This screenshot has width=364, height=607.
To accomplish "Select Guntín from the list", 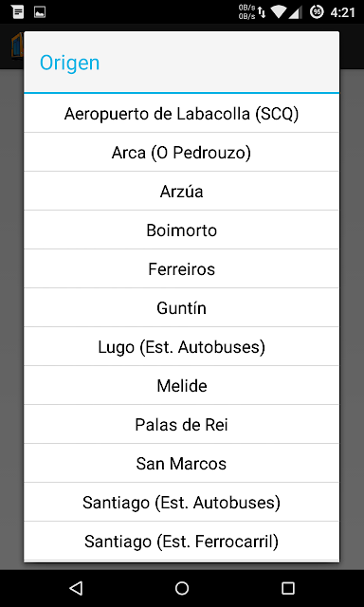I will [x=181, y=307].
